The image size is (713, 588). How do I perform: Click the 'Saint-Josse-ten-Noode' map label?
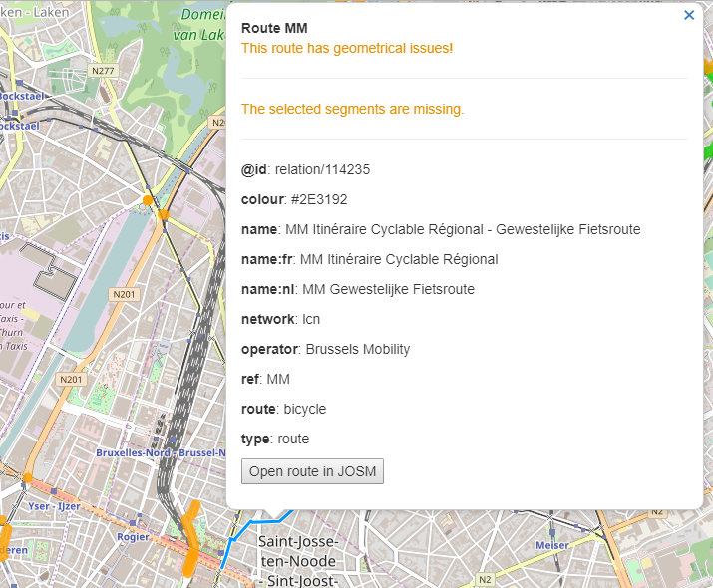point(298,562)
